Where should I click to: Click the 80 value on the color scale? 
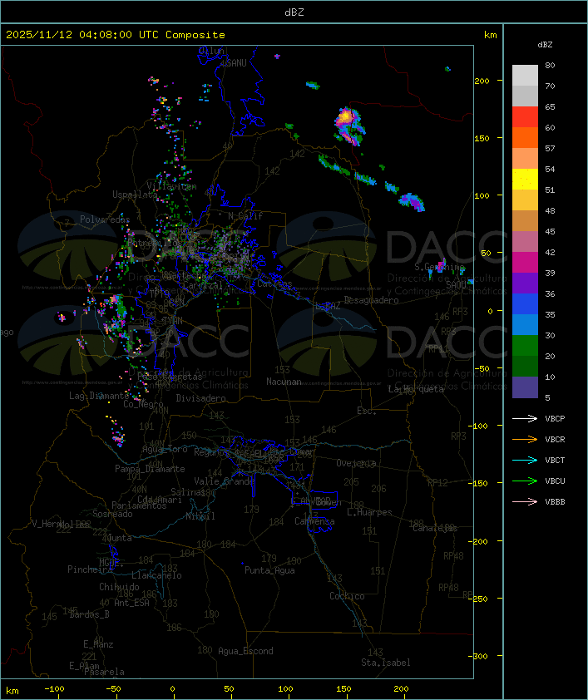click(x=550, y=65)
